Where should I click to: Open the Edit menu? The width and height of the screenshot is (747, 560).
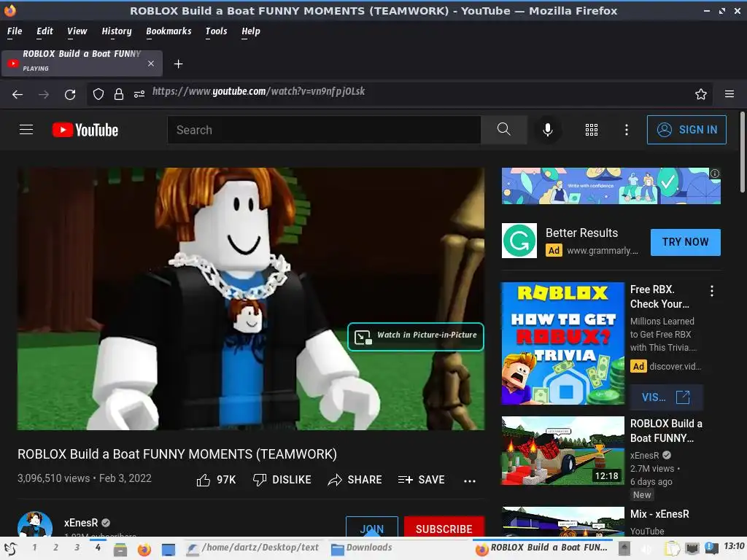coord(44,31)
